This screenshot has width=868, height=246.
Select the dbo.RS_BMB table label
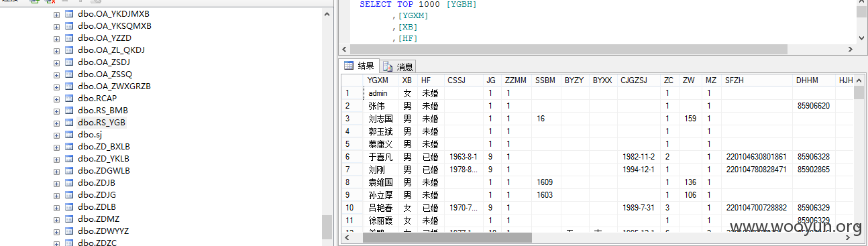[x=103, y=111]
